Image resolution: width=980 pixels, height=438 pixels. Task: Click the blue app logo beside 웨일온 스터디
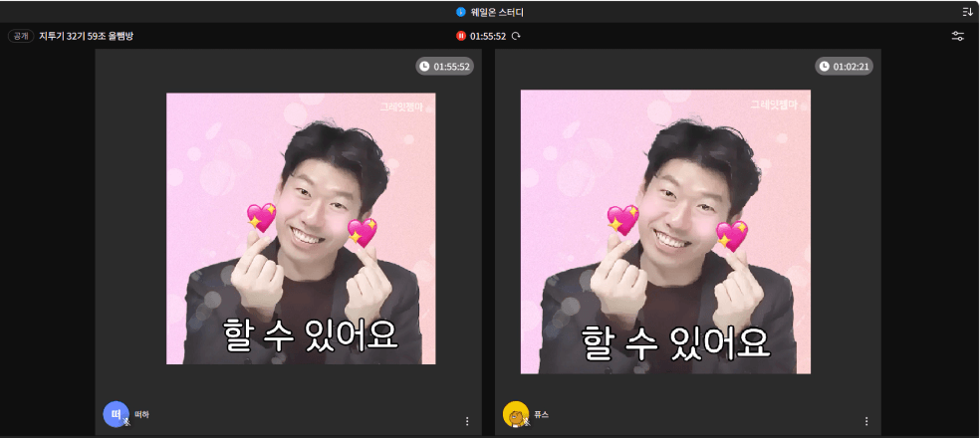pyautogui.click(x=461, y=12)
